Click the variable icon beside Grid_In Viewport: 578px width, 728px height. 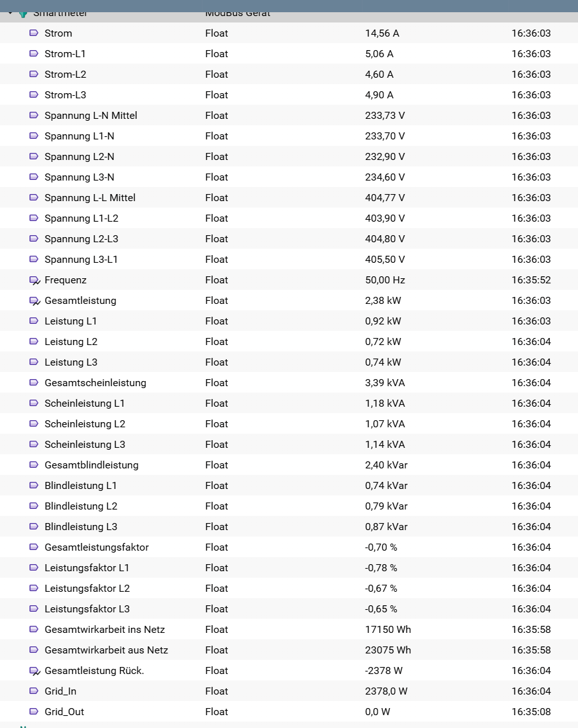pos(34,691)
